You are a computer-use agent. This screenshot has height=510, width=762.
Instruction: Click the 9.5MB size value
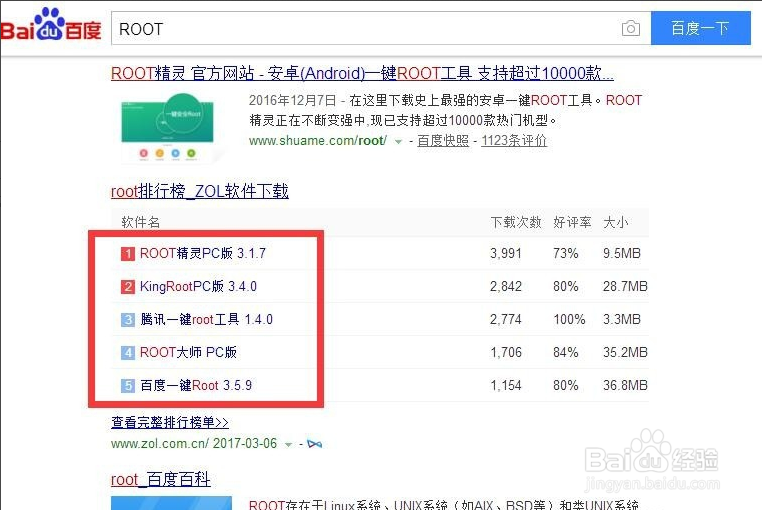[x=622, y=253]
